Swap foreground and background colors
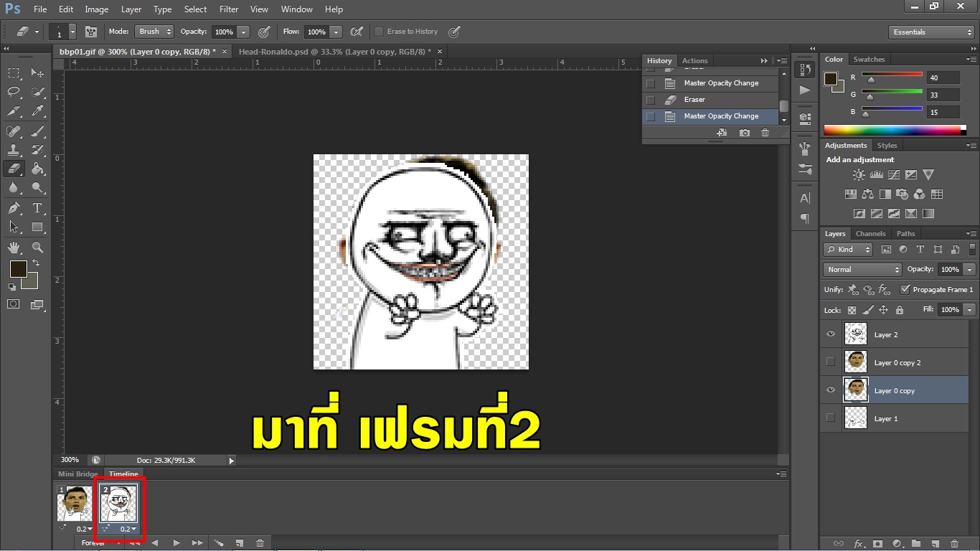 coord(36,263)
